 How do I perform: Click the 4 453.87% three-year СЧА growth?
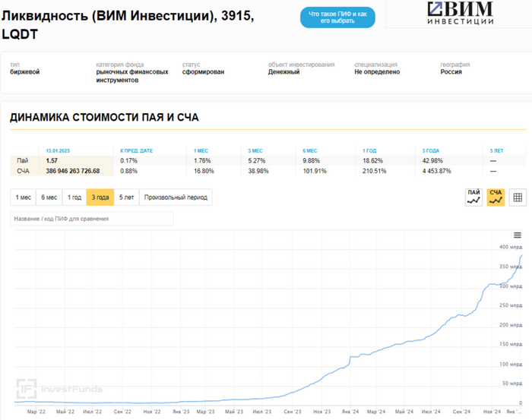[x=437, y=171]
